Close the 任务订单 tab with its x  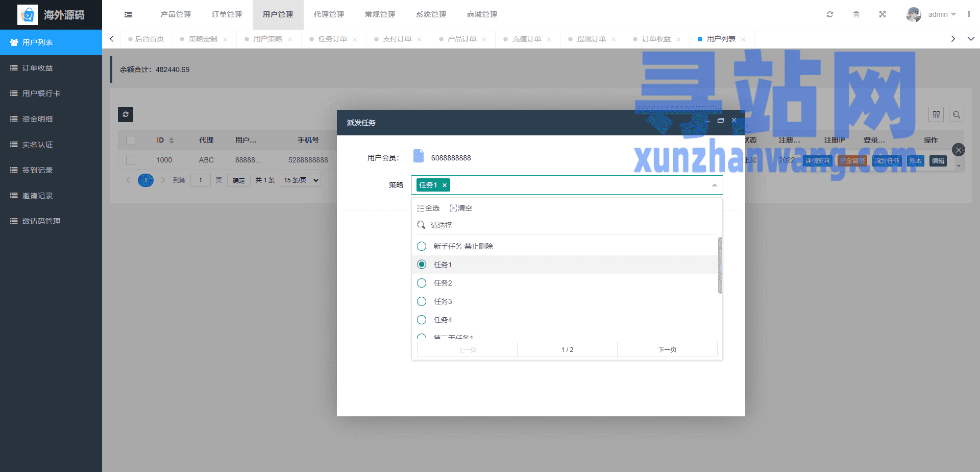(x=355, y=39)
